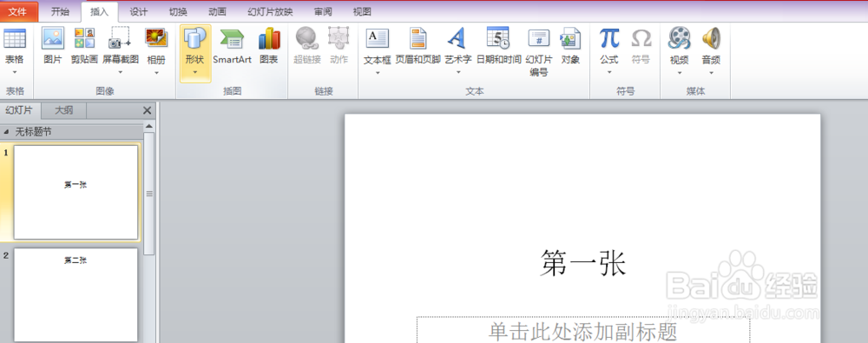Screen dimensions: 868x343
Task: Switch to the Design (设计) tab
Action: click(138, 11)
